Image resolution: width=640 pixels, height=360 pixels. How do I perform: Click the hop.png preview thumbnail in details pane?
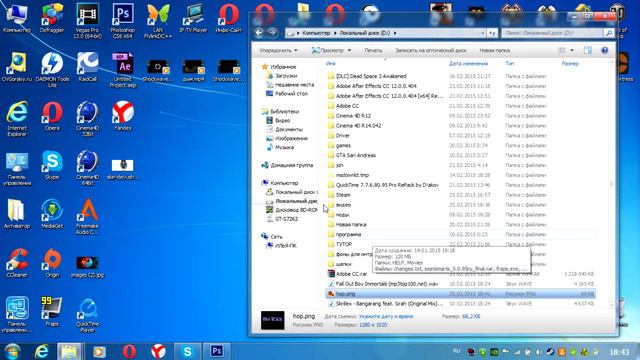click(x=273, y=320)
